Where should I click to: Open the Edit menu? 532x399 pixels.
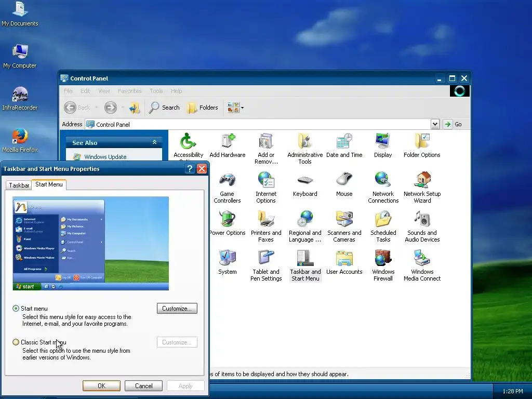click(85, 91)
